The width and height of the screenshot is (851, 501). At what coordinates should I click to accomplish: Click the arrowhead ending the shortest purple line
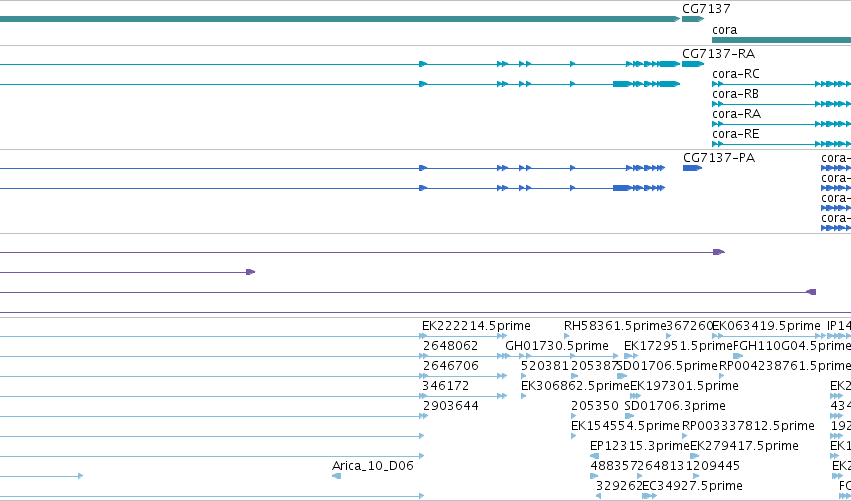pyautogui.click(x=250, y=272)
